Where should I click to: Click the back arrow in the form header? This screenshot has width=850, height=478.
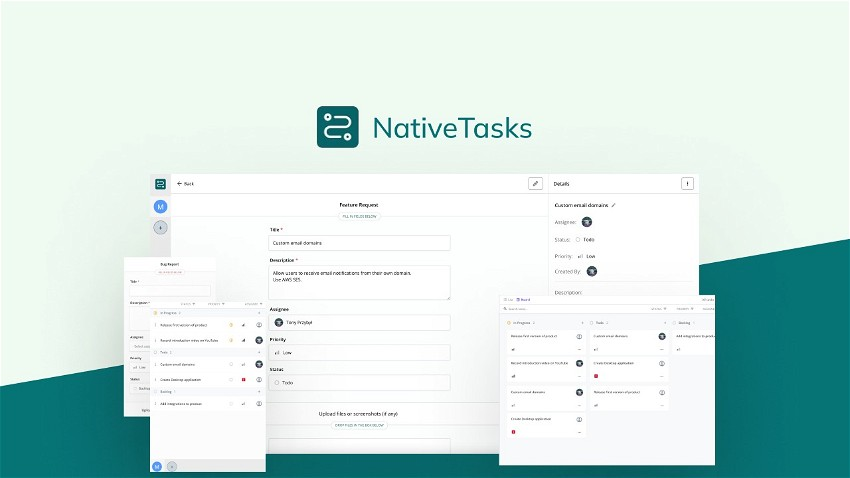pos(179,184)
